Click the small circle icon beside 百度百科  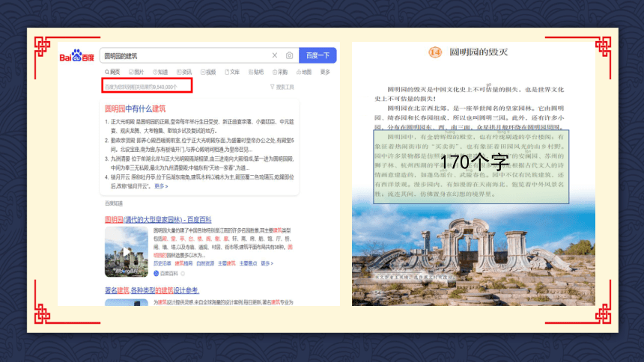click(x=183, y=273)
